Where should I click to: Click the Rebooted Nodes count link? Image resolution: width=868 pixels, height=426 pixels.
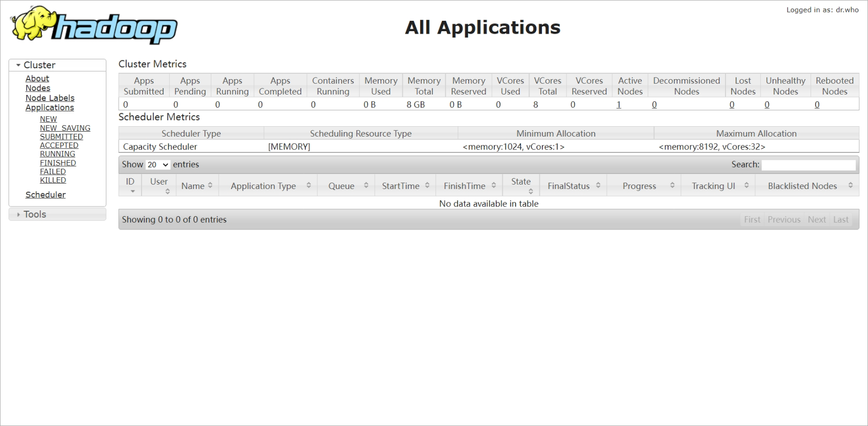pos(817,105)
